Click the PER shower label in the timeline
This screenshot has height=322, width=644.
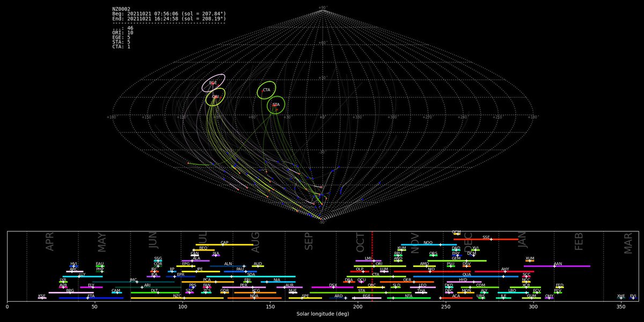pyautogui.click(x=244, y=285)
